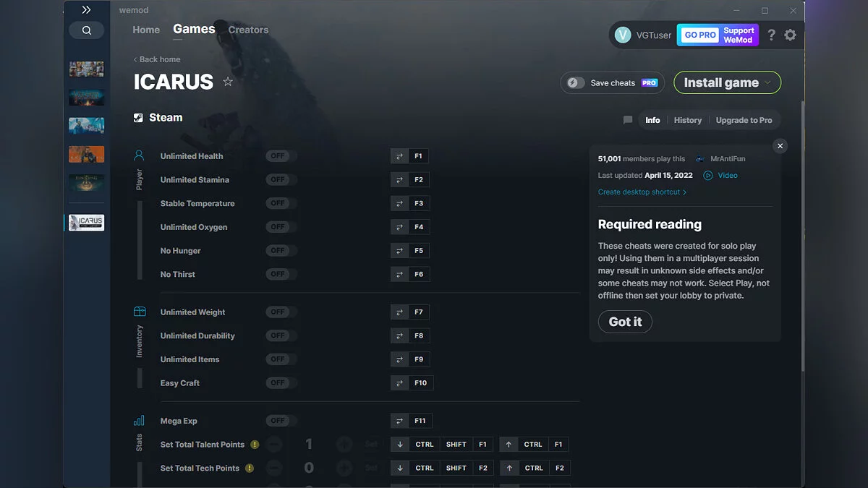
Task: Click the swap hotkey icon for Unlimited Stamina
Action: click(399, 179)
